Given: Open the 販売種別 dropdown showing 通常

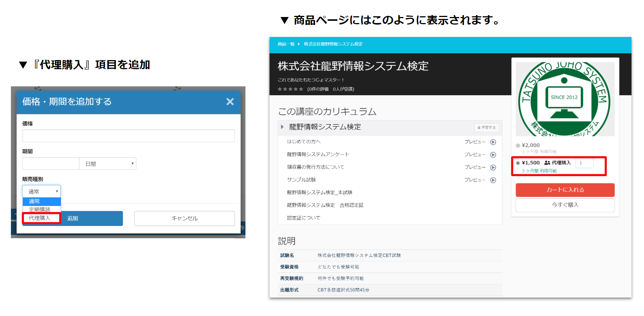Looking at the screenshot, I should point(41,191).
